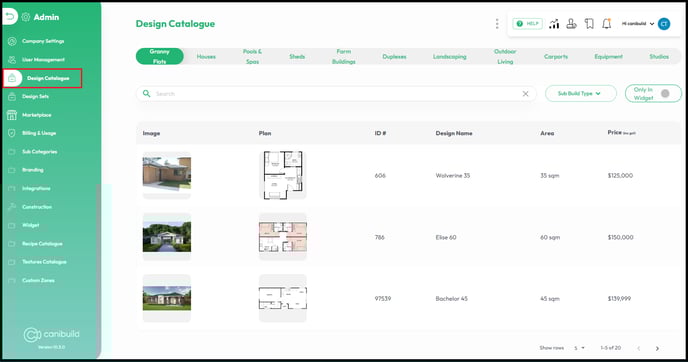Open the Wolverine 35 house image thumbnail
688x362 pixels.
tap(167, 175)
